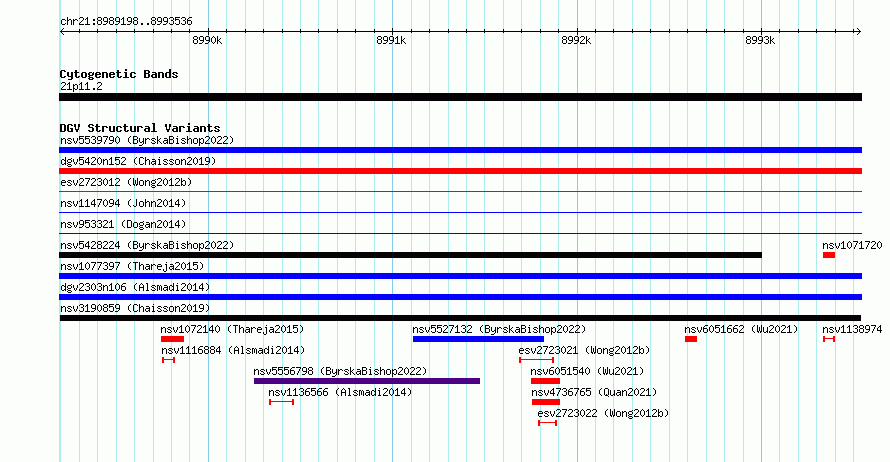Image resolution: width=890 pixels, height=462 pixels.
Task: Click the blue nsv1077397 variant bar
Action: [x=460, y=276]
